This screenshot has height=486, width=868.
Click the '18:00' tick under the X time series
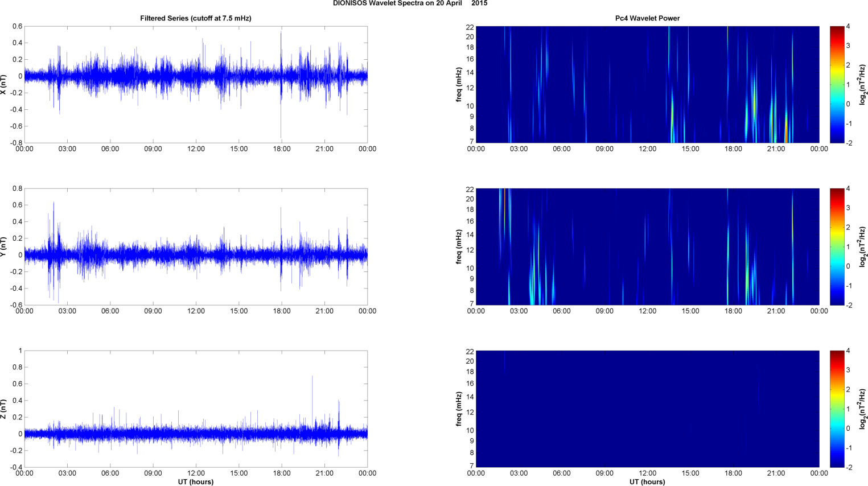point(282,149)
